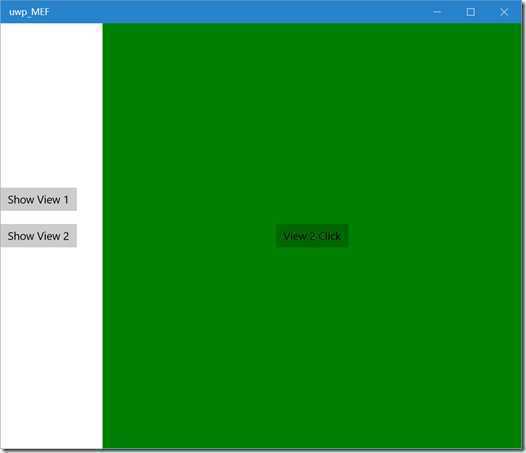Viewport: 526px width, 453px height.
Task: Close the uwp_MEF window
Action: pyautogui.click(x=504, y=12)
